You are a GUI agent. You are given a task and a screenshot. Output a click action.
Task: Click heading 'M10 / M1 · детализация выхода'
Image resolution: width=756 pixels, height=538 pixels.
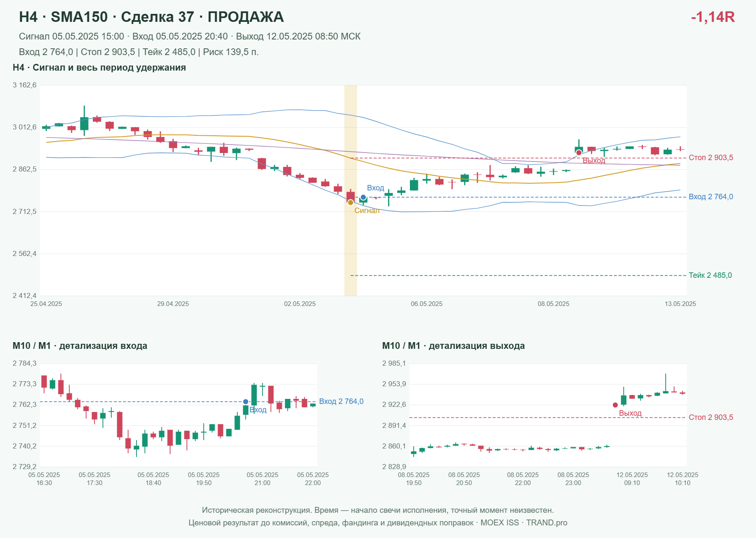454,346
